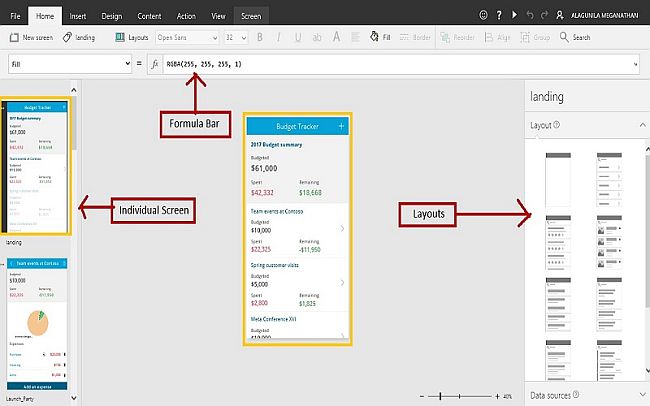Open the Open Sans font dropdown
The height and width of the screenshot is (406, 650).
click(187, 38)
